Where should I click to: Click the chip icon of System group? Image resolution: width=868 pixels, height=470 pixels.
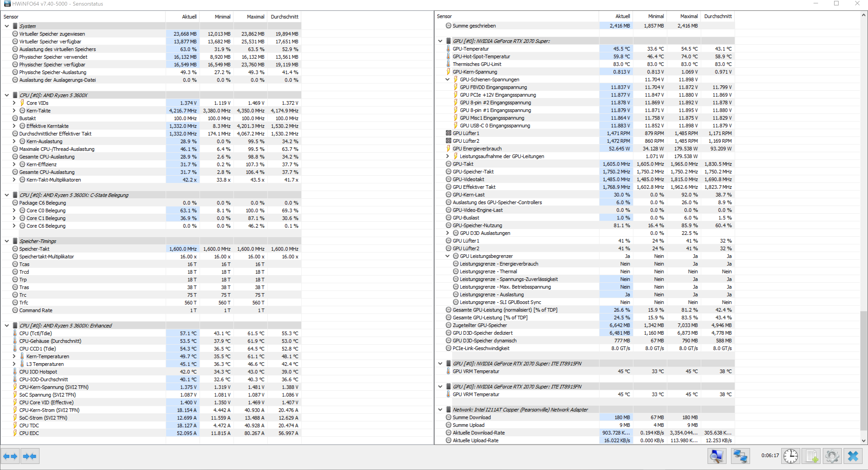coord(15,26)
